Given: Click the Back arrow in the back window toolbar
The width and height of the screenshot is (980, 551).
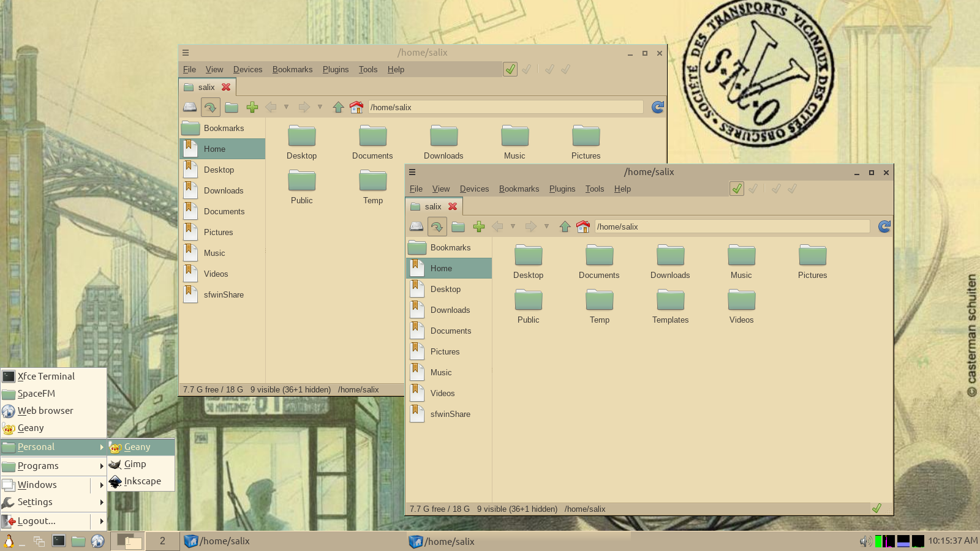Looking at the screenshot, I should pos(271,107).
